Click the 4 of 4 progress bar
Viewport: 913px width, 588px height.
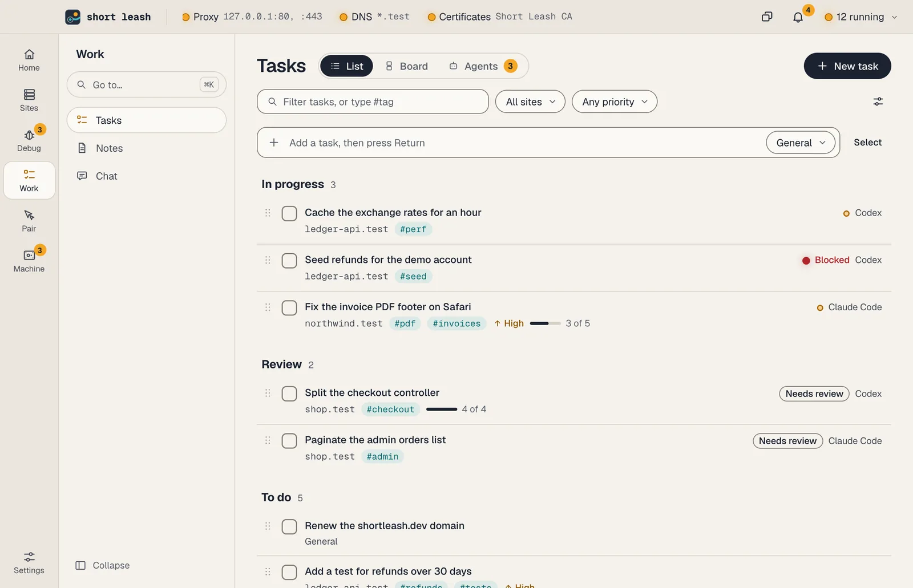pos(442,409)
